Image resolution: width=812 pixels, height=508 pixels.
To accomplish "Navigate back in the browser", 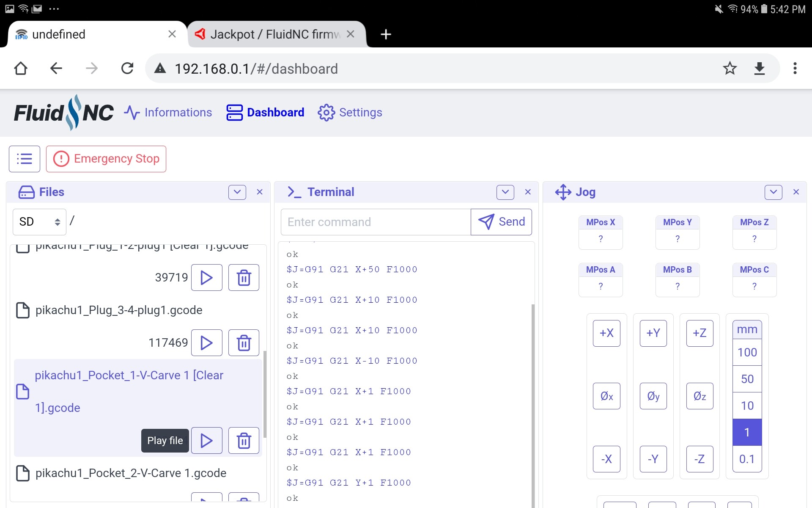I will (56, 68).
